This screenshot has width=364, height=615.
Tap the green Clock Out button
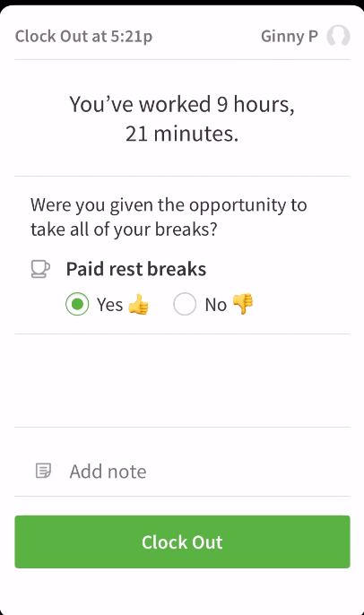point(182,541)
